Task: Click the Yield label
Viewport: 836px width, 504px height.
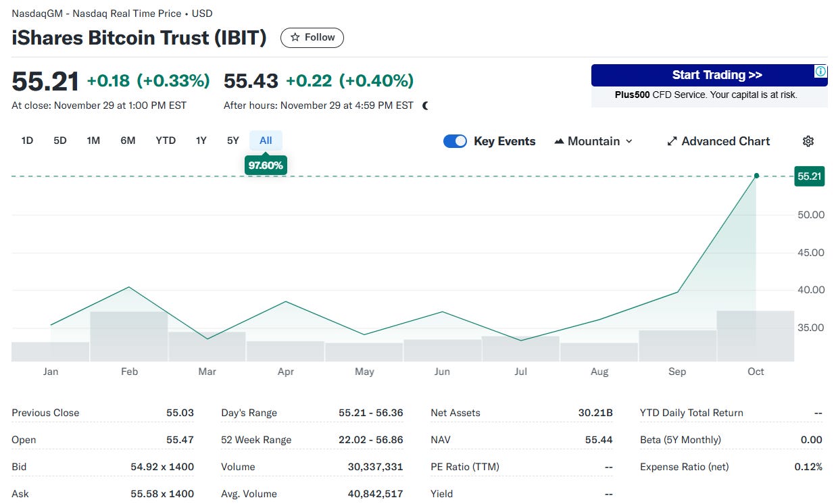Action: click(x=441, y=494)
